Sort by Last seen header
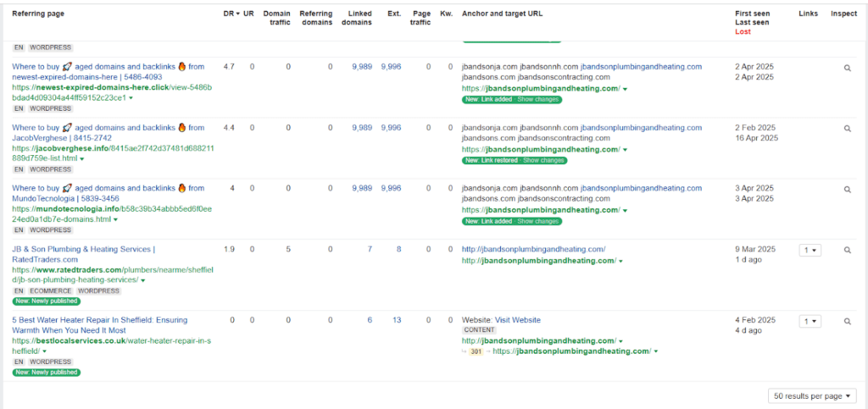This screenshot has height=409, width=868. [752, 23]
